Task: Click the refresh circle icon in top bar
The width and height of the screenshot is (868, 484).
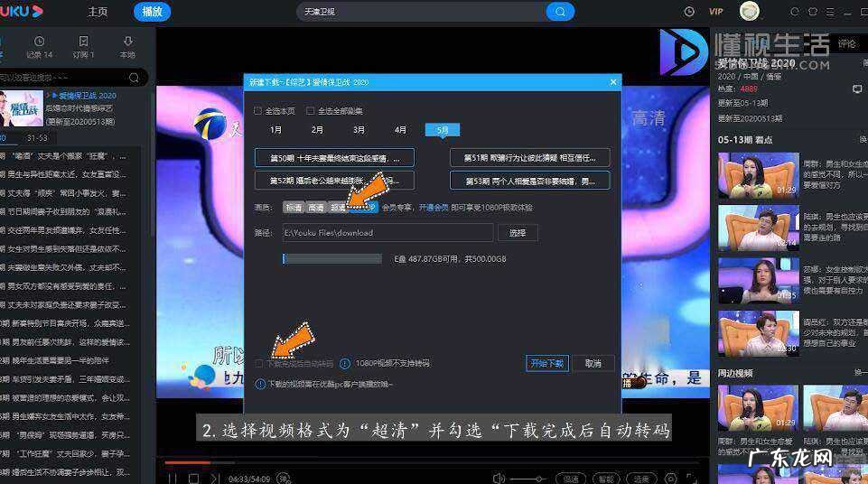Action: coord(795,11)
